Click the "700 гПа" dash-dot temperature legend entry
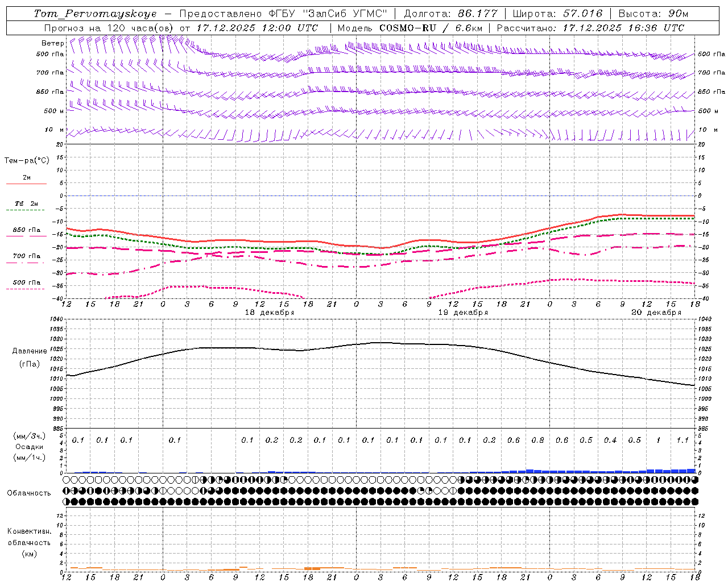This screenshot has height=582, width=728. 27,256
